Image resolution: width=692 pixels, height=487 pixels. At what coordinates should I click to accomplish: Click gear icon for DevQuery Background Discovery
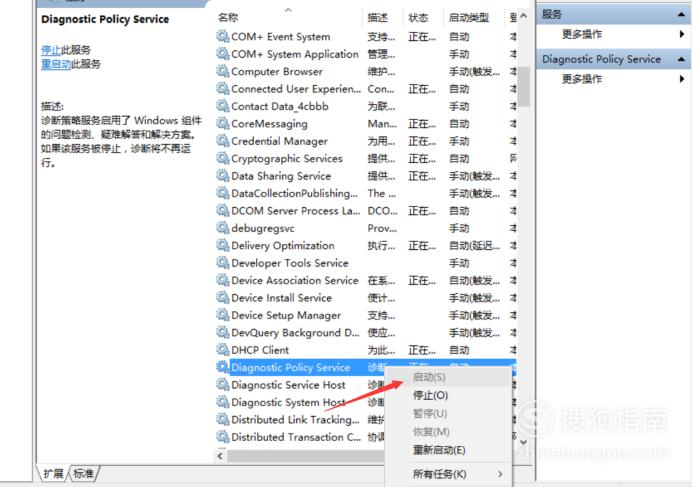point(223,332)
